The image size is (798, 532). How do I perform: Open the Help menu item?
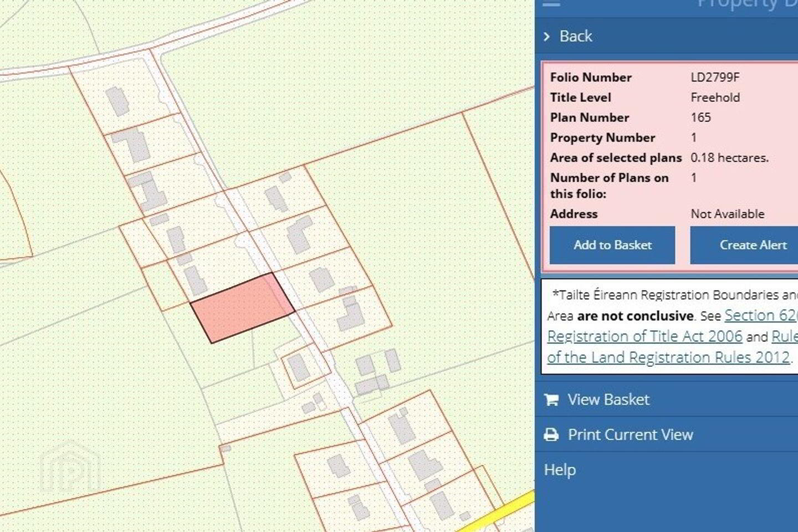560,470
